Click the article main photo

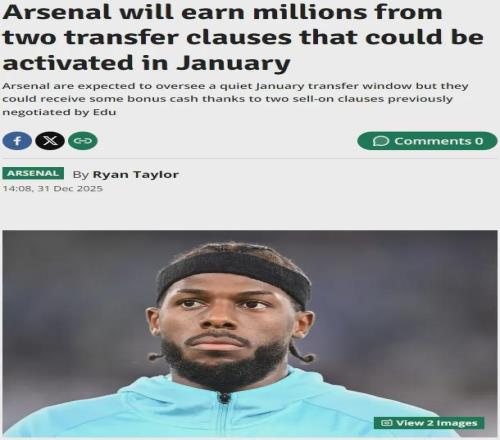(250, 333)
